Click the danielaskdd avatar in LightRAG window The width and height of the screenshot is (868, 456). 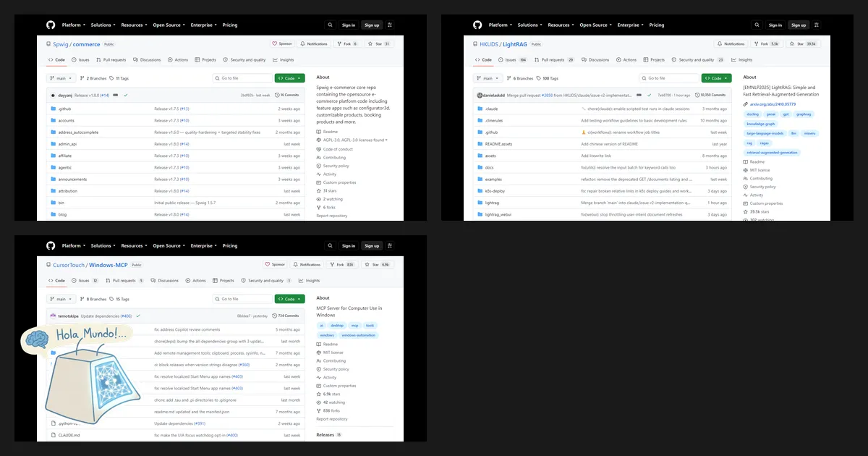click(479, 95)
